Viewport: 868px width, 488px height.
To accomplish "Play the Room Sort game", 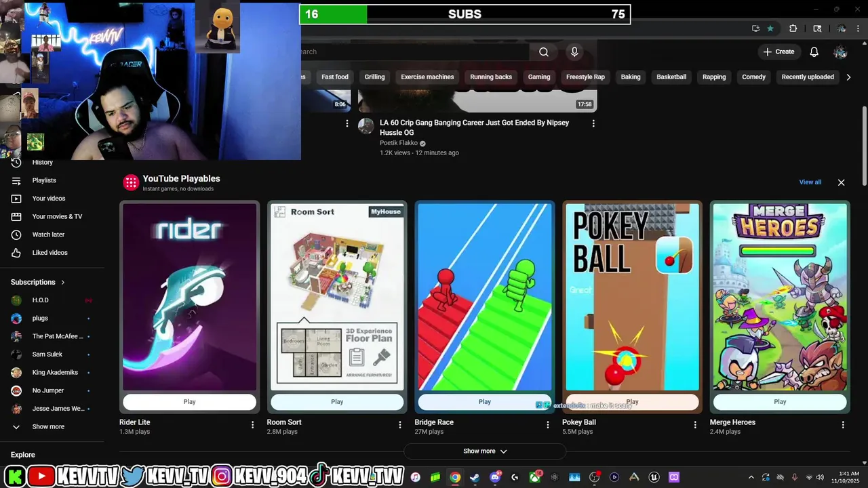I will point(337,402).
